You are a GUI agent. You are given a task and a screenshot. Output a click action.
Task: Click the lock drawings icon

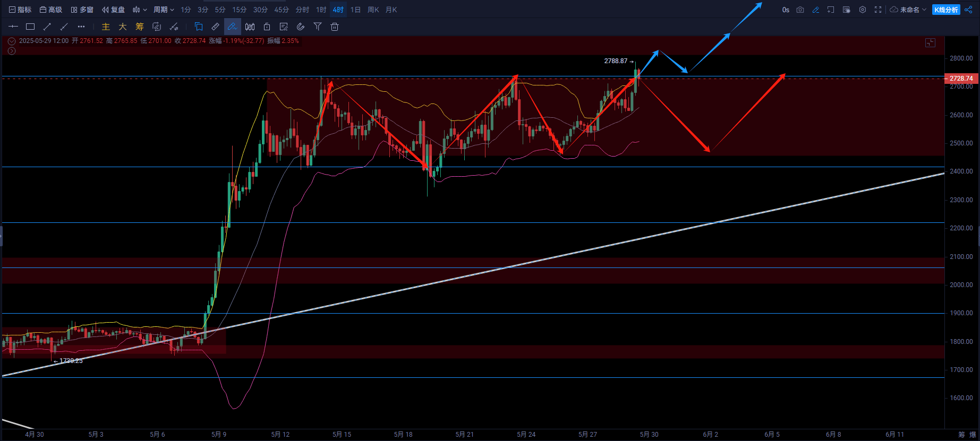(267, 27)
